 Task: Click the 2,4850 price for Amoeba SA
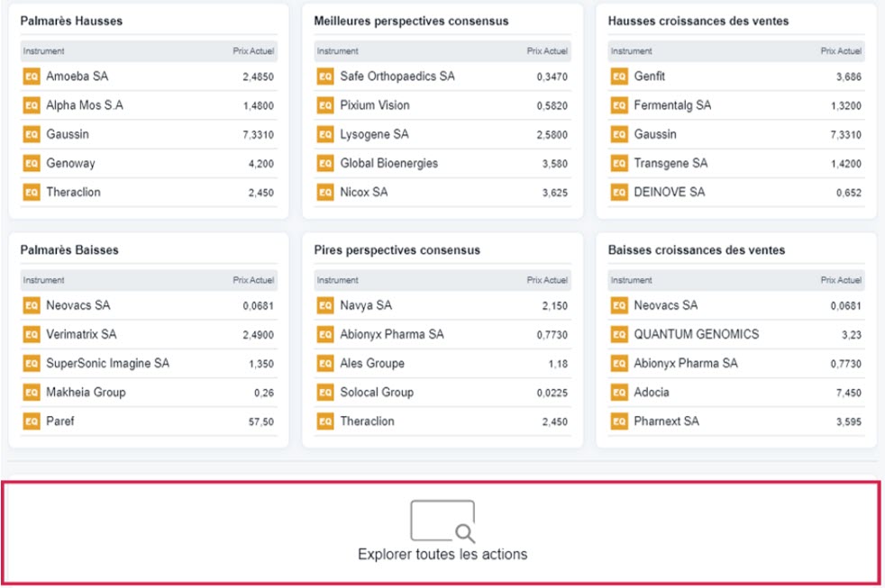coord(259,77)
